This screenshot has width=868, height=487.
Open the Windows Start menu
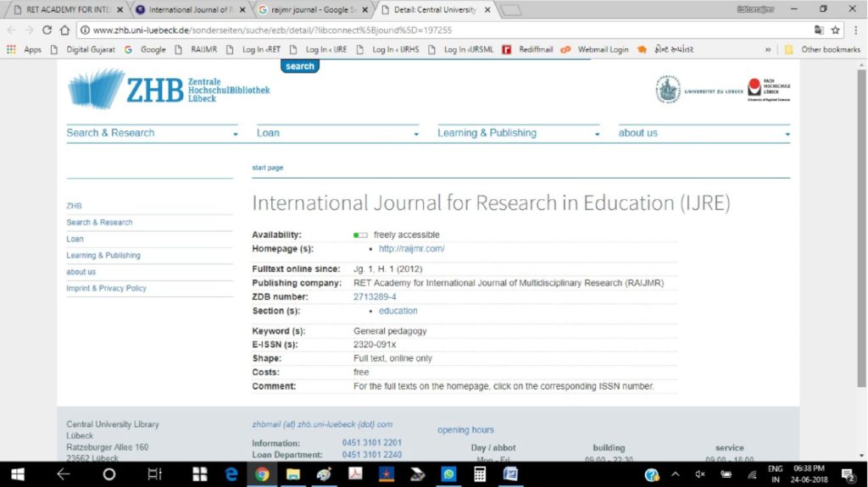(x=18, y=474)
